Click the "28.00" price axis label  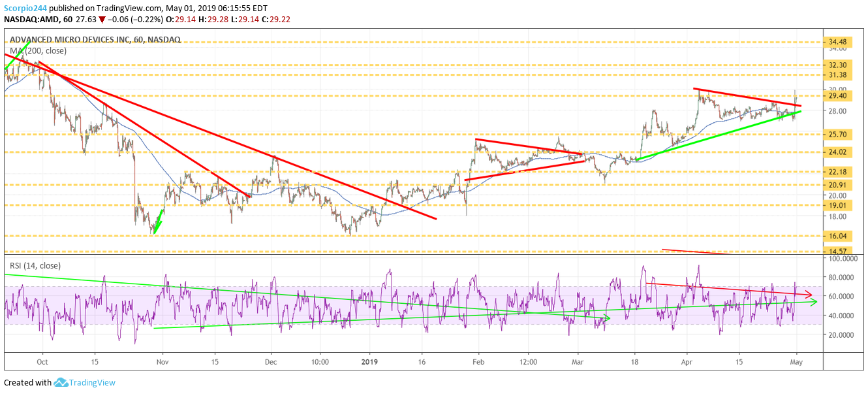(x=837, y=111)
